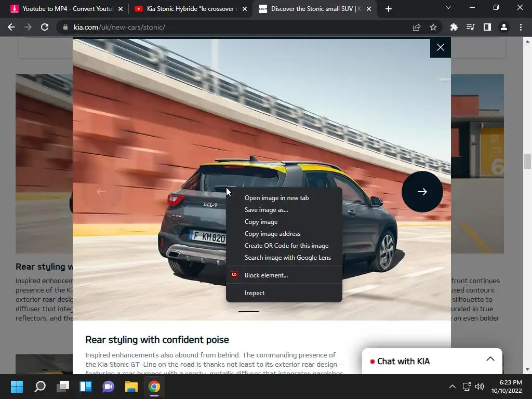Open Windows taskbar search
The image size is (532, 399).
[x=40, y=387]
